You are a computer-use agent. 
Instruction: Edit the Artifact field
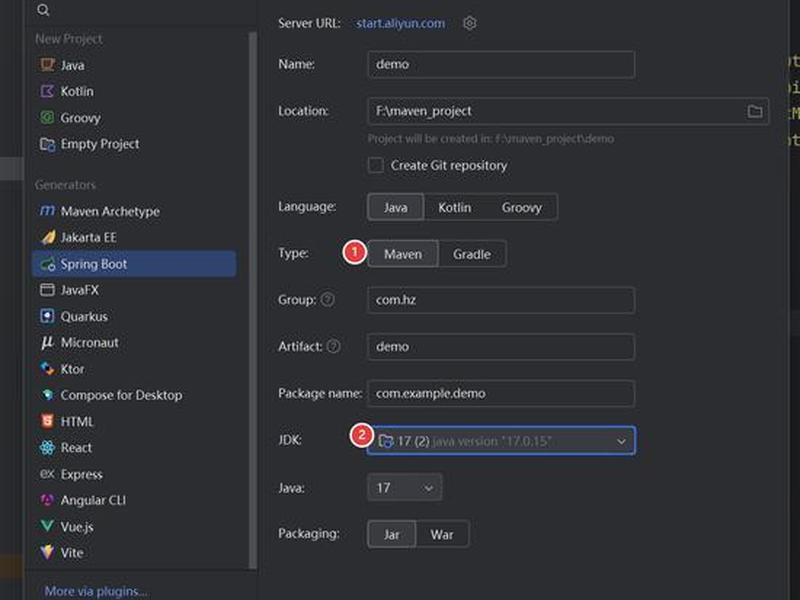point(501,346)
